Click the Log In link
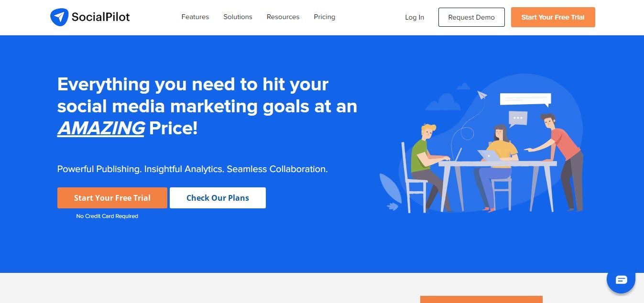Viewport: 644px width, 303px height. pyautogui.click(x=414, y=17)
